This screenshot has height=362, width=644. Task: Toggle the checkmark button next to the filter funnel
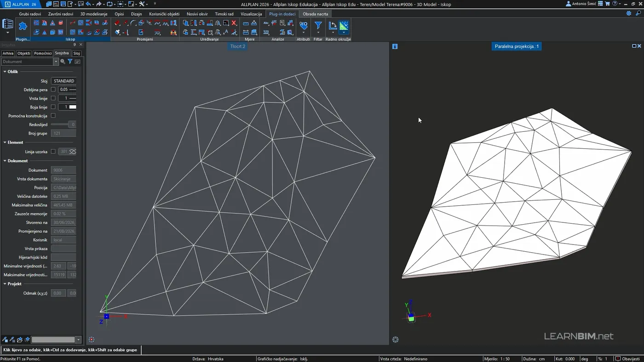pos(77,62)
